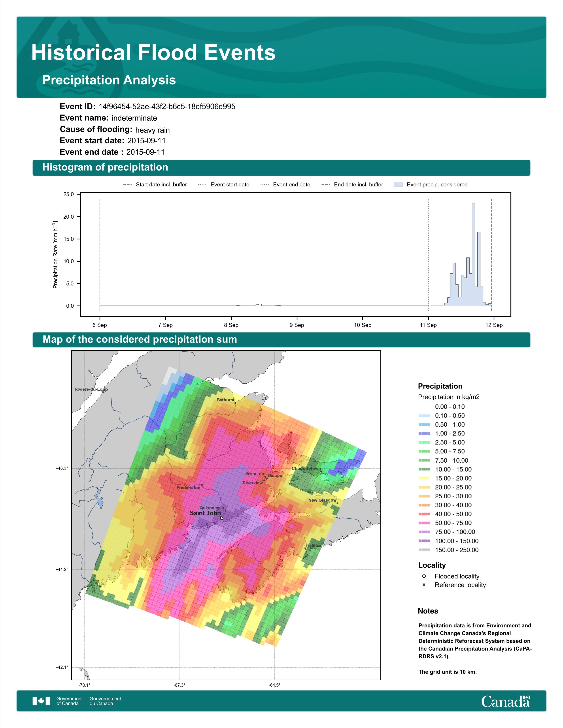Click the 50.00 - 75.00 pink legend swatch
The width and height of the screenshot is (563, 728).
click(424, 523)
